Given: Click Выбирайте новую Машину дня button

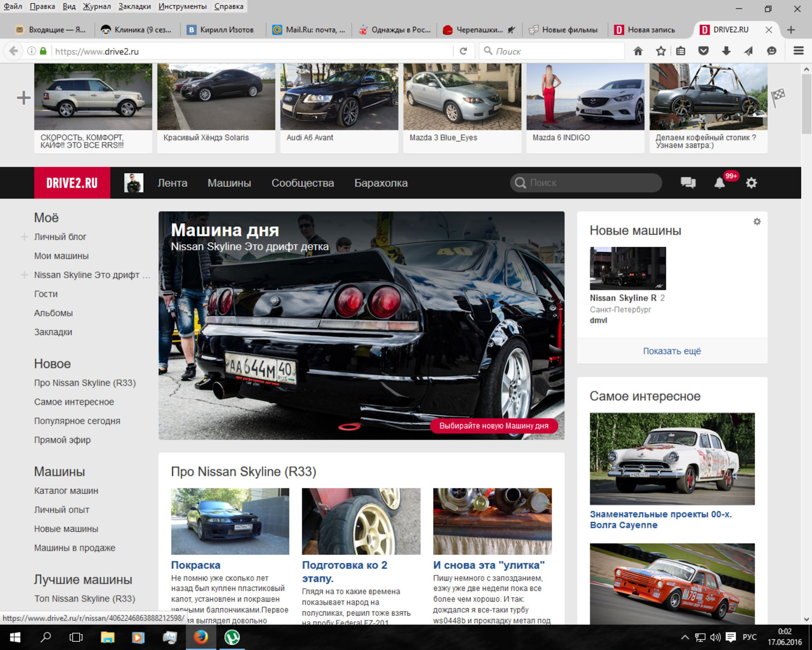Looking at the screenshot, I should point(494,426).
